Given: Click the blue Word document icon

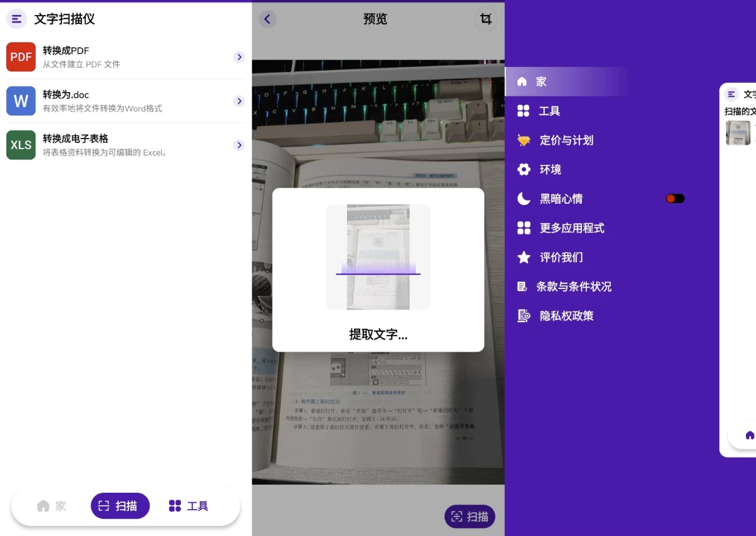Looking at the screenshot, I should [x=21, y=101].
